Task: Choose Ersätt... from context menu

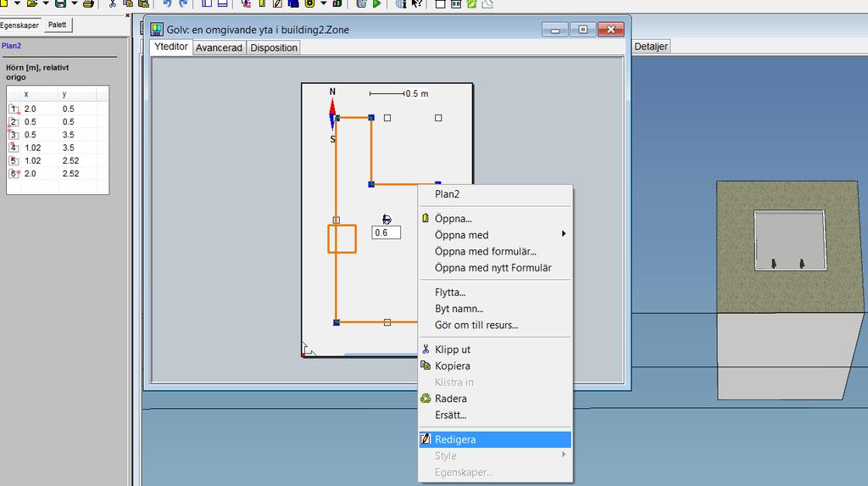Action: click(495, 415)
